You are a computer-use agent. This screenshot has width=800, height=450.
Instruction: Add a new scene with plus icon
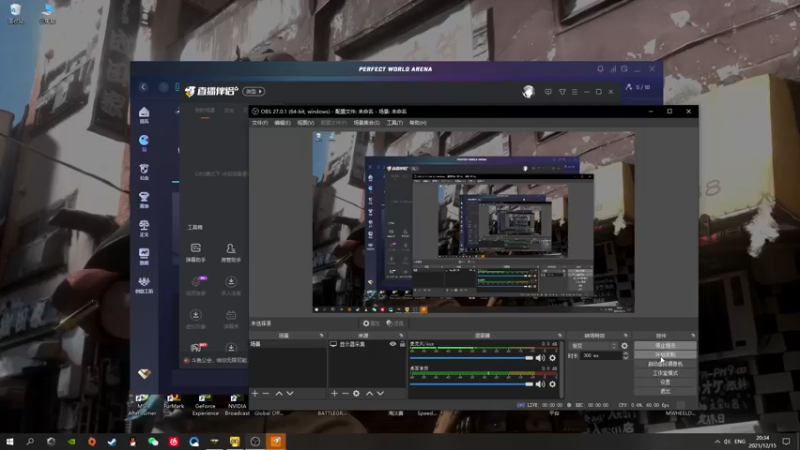click(255, 393)
